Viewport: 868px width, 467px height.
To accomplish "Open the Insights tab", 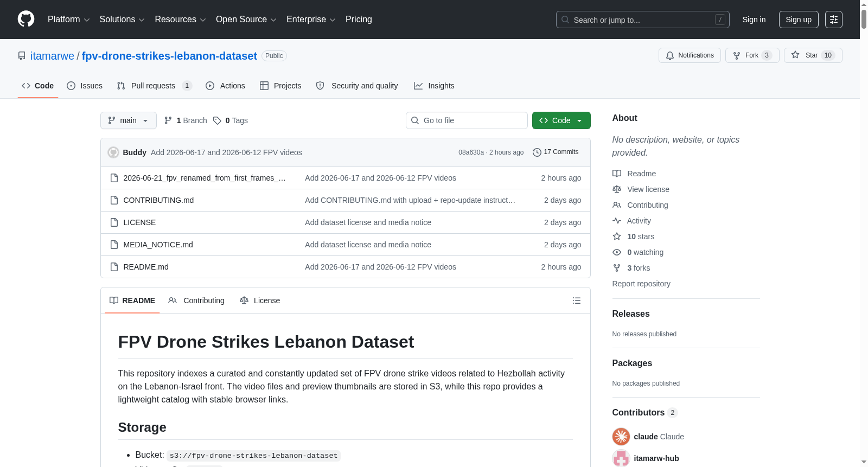I will click(x=434, y=86).
